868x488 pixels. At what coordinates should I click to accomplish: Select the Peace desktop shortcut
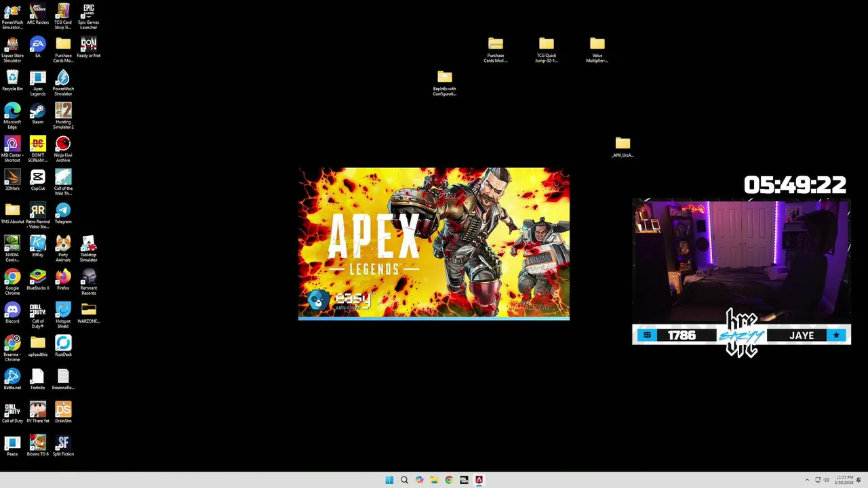click(x=12, y=446)
